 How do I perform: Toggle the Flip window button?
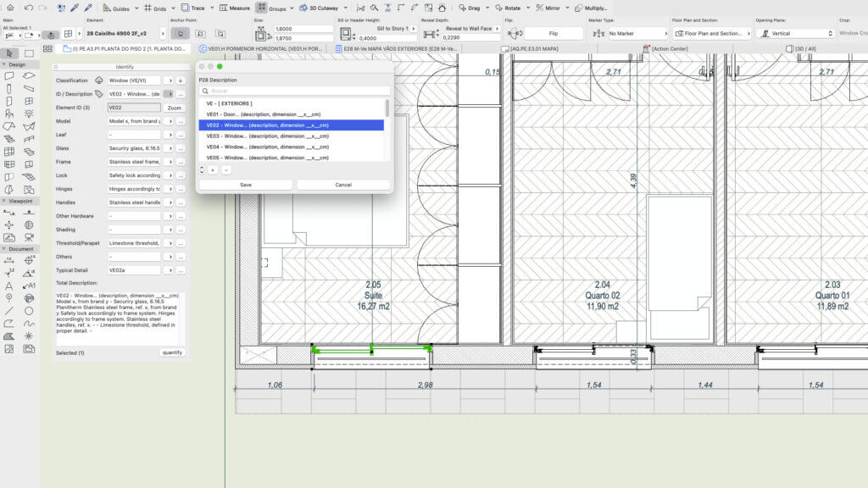pos(553,33)
